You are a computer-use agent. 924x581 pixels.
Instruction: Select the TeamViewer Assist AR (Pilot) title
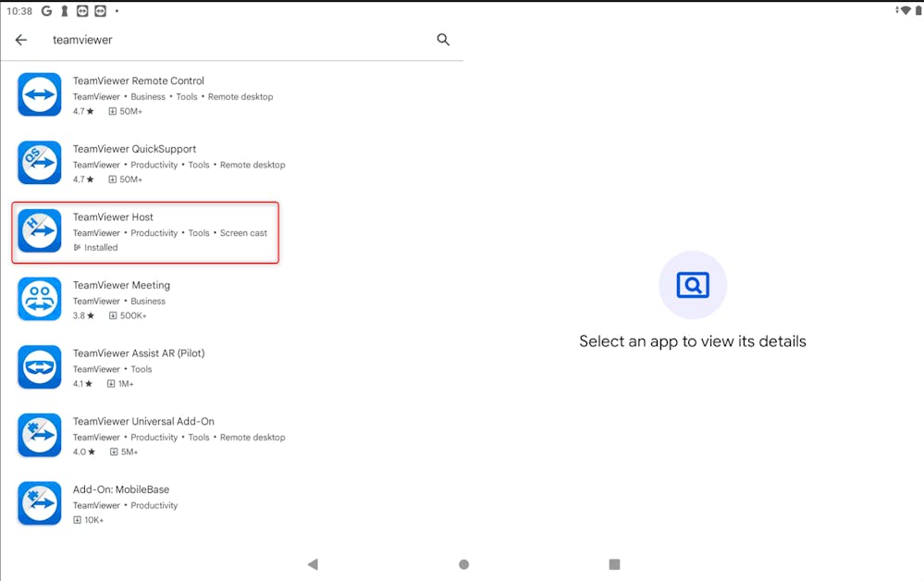[x=139, y=353]
